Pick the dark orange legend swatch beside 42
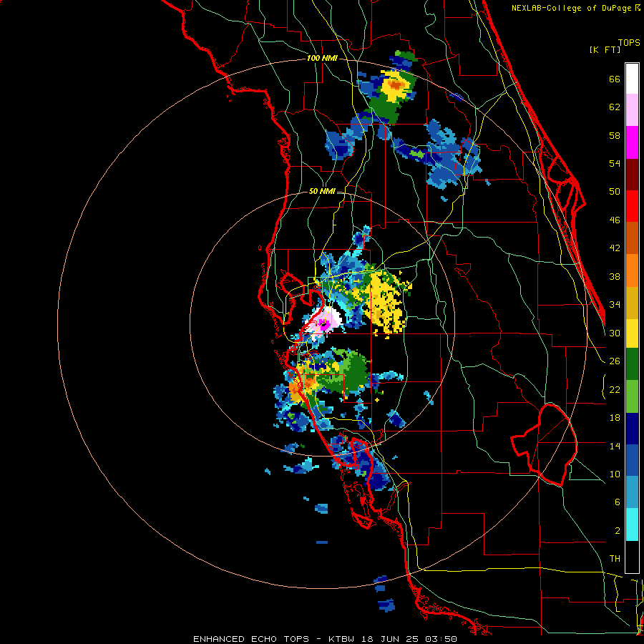Viewport: 644px width, 644px height. click(x=632, y=238)
